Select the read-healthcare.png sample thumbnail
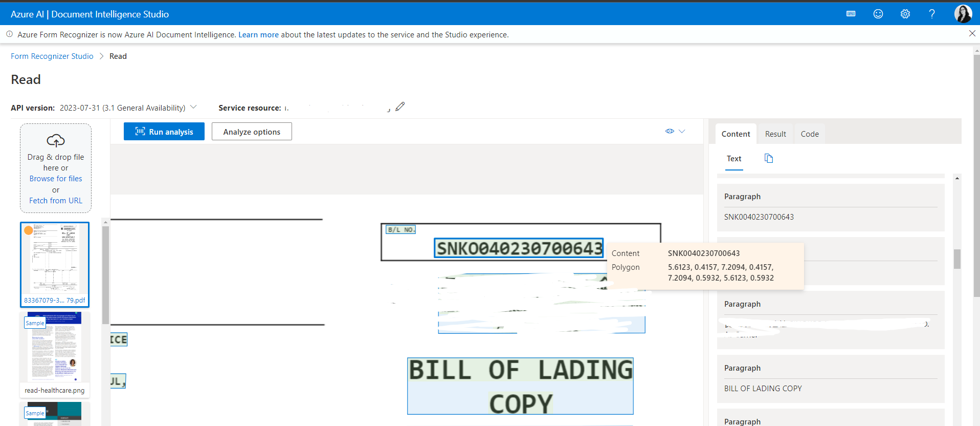This screenshot has height=426, width=980. (x=55, y=354)
